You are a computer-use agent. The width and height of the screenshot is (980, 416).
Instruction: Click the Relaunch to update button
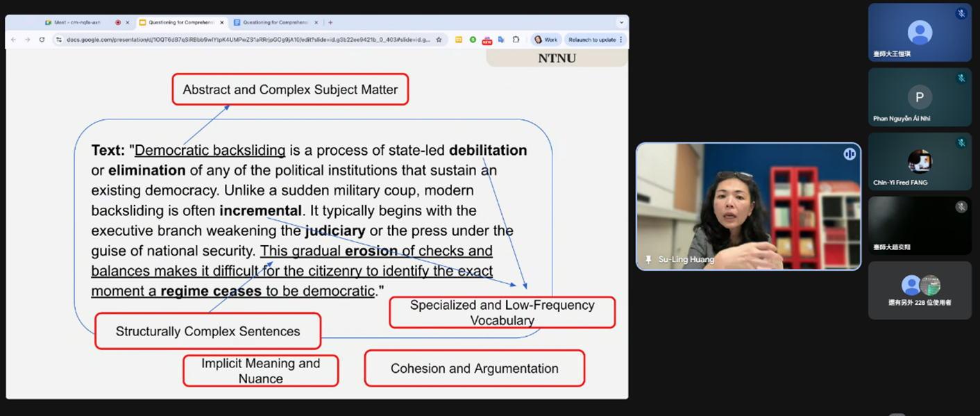coord(591,40)
